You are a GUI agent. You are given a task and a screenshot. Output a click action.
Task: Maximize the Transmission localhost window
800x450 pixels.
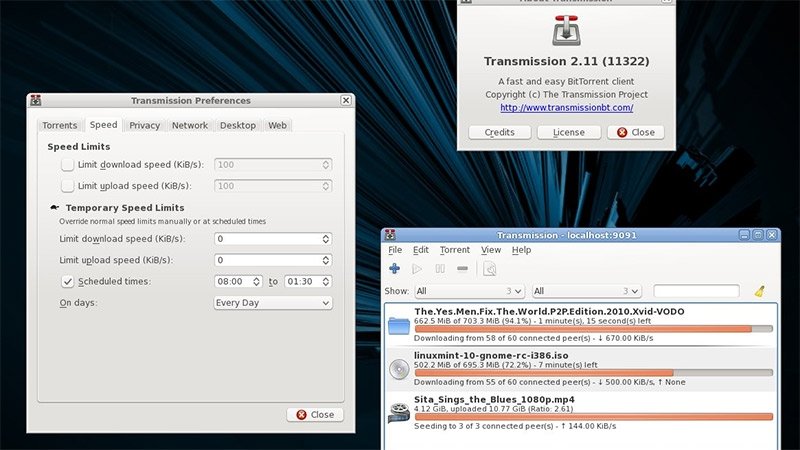tap(758, 235)
